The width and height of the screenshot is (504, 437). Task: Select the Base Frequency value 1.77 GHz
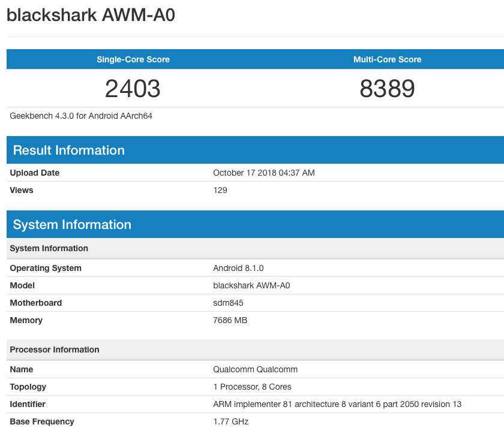230,421
